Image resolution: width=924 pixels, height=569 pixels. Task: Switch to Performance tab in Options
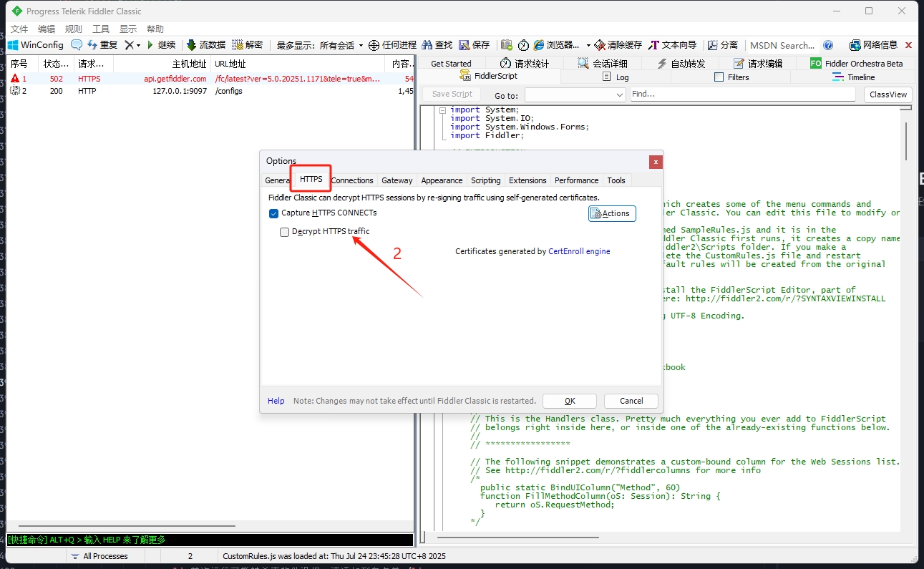[x=577, y=180]
